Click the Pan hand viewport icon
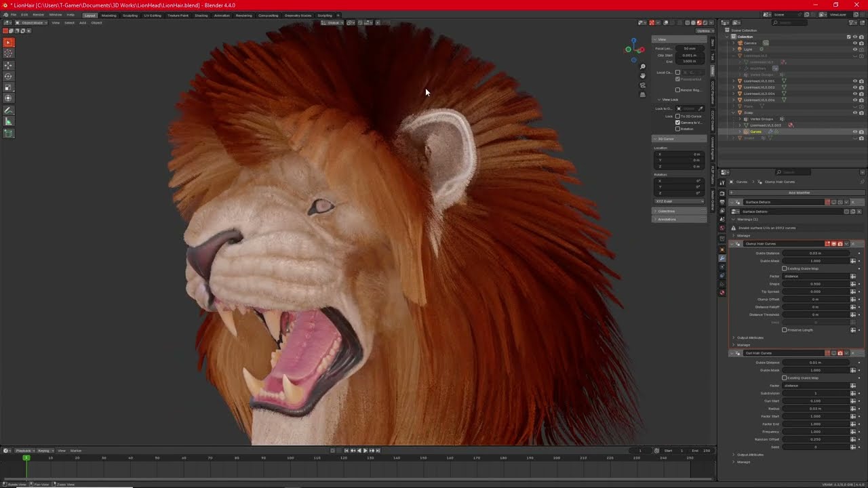The width and height of the screenshot is (868, 488). tap(643, 76)
